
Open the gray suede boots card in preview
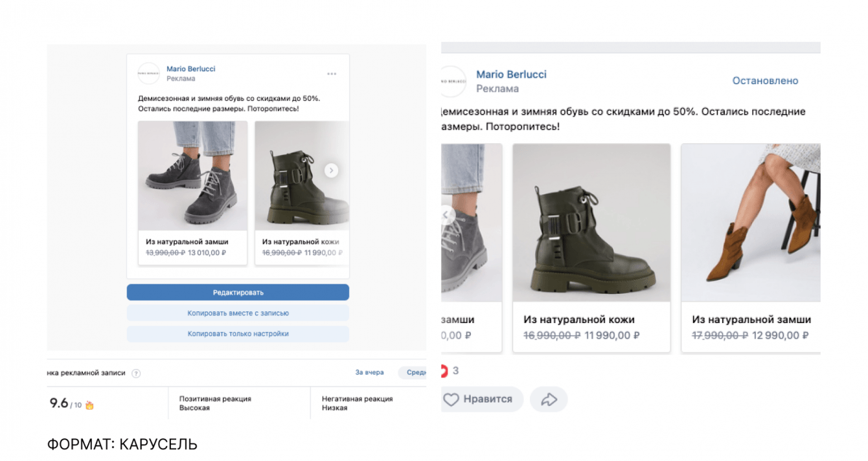point(192,192)
